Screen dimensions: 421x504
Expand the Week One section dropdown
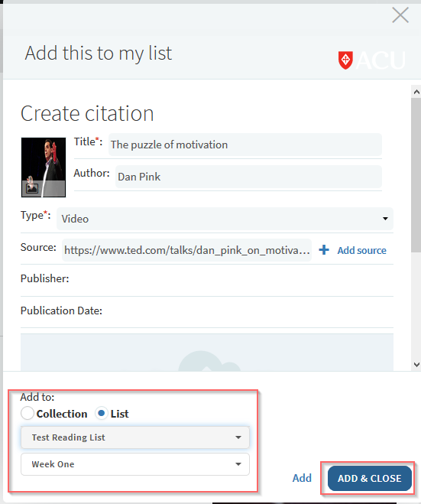(135, 464)
